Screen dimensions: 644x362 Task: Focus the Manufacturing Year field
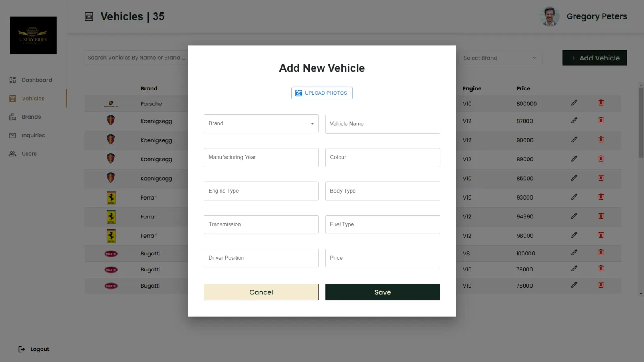click(x=261, y=157)
